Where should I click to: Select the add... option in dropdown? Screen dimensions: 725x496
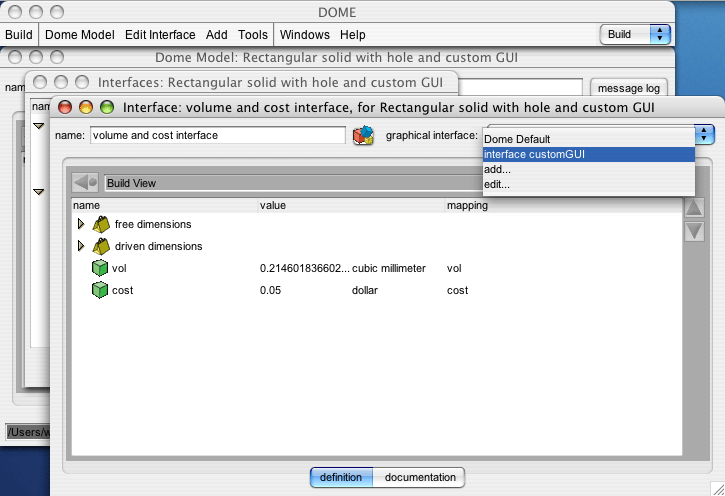[x=589, y=169]
